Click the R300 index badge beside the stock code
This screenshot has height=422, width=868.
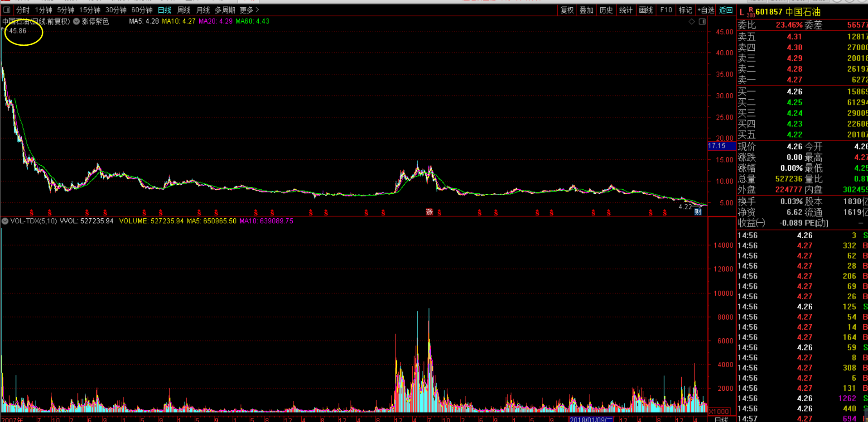[x=751, y=12]
